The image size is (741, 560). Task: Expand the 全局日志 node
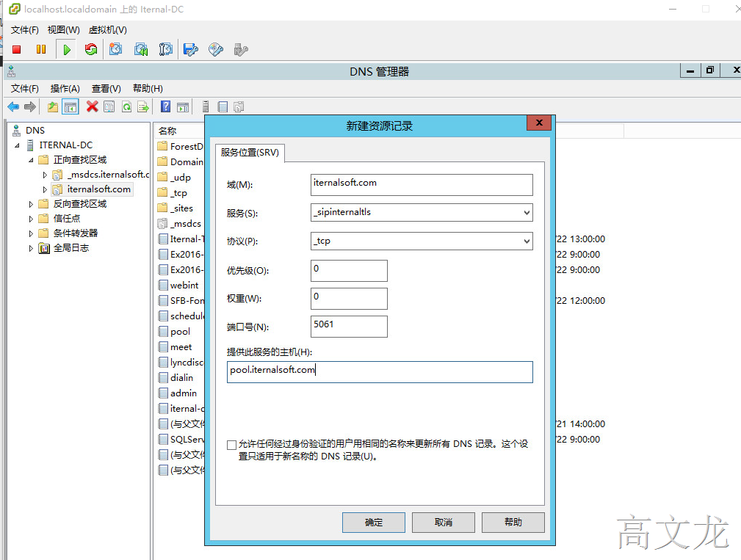click(31, 248)
